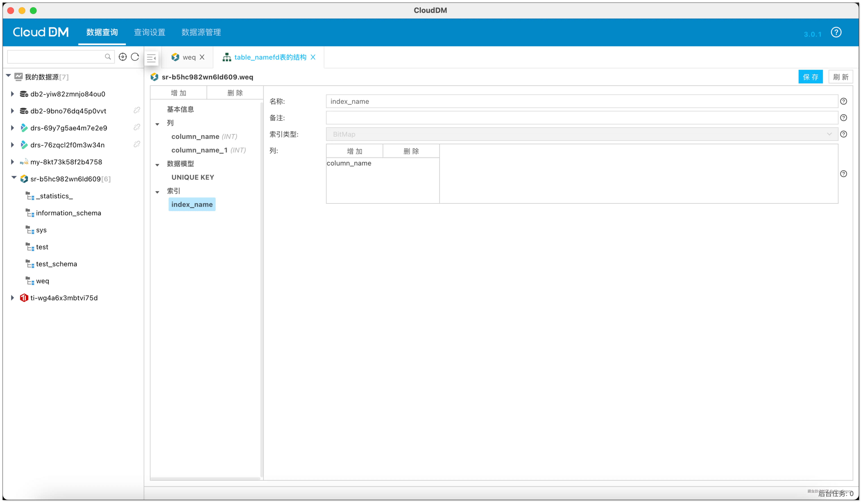Viewport: 863px width, 504px height.
Task: Open the 查询设置 tab
Action: tap(150, 32)
